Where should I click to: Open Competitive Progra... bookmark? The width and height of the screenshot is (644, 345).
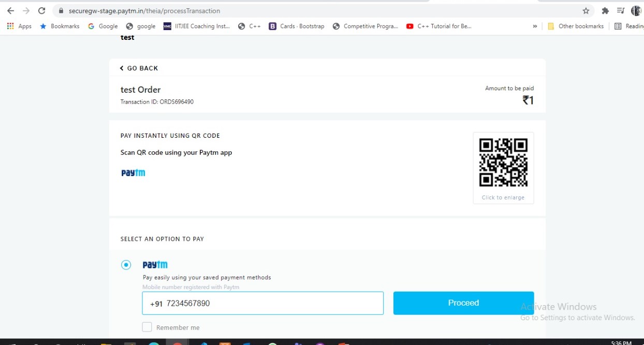tap(365, 26)
